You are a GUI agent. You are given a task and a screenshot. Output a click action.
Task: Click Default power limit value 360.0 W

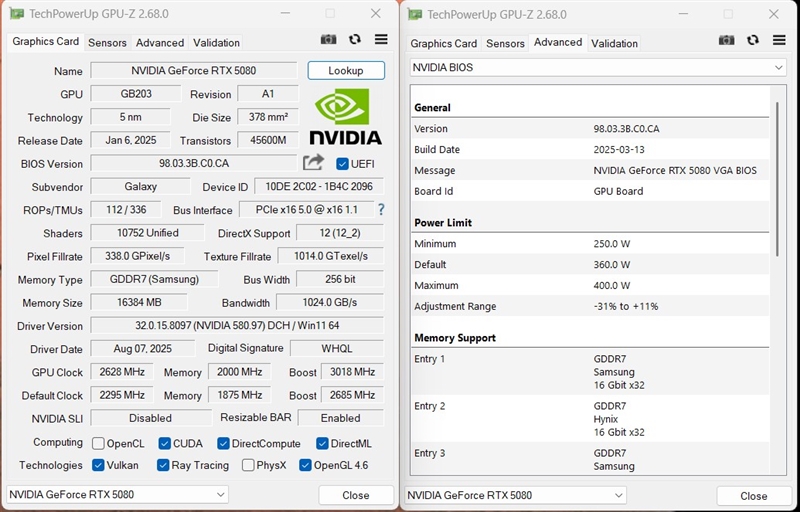point(611,265)
